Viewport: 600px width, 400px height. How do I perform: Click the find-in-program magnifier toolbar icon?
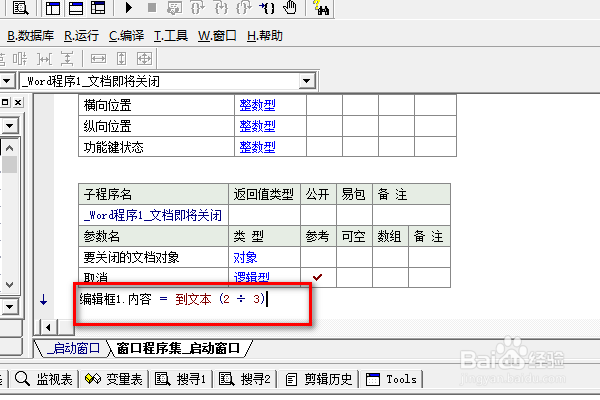[20, 7]
